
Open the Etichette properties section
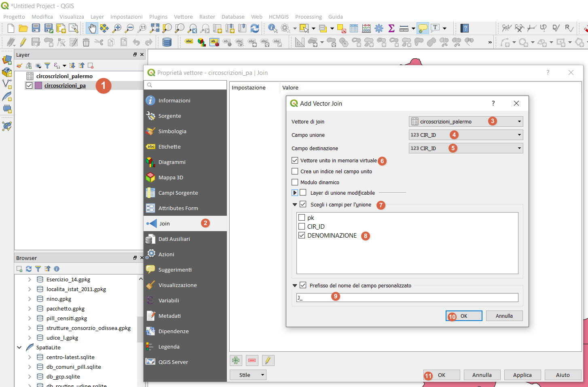pyautogui.click(x=169, y=147)
